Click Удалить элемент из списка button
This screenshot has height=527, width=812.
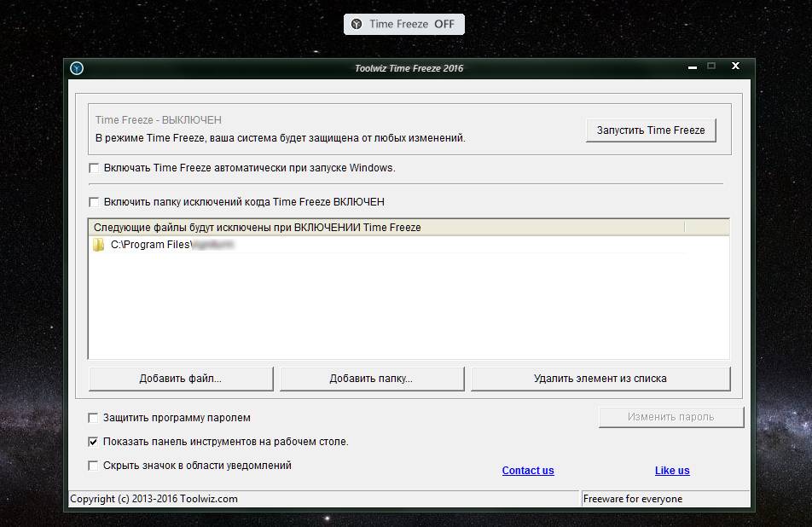tap(600, 379)
